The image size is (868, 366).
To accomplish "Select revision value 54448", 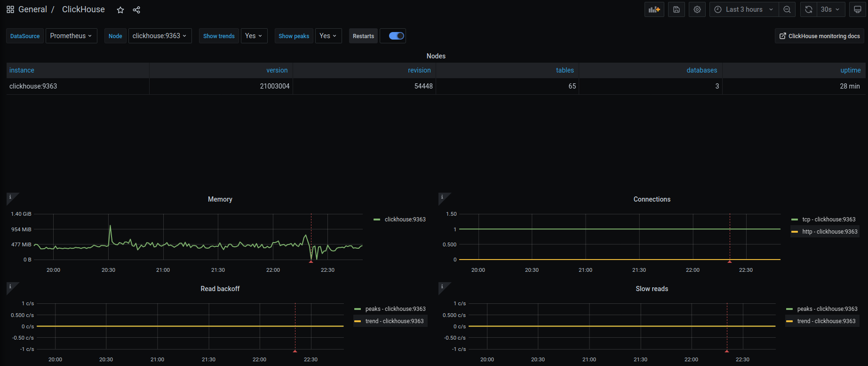I will pyautogui.click(x=423, y=86).
